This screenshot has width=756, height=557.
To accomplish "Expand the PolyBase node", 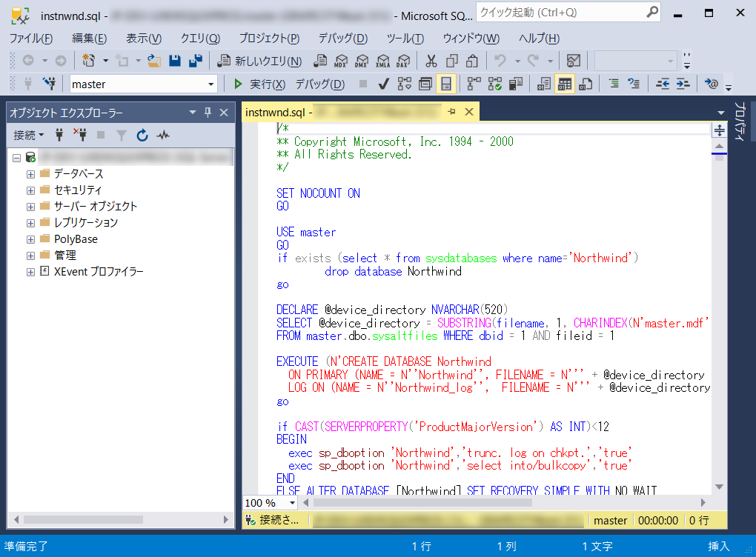I will coord(31,240).
